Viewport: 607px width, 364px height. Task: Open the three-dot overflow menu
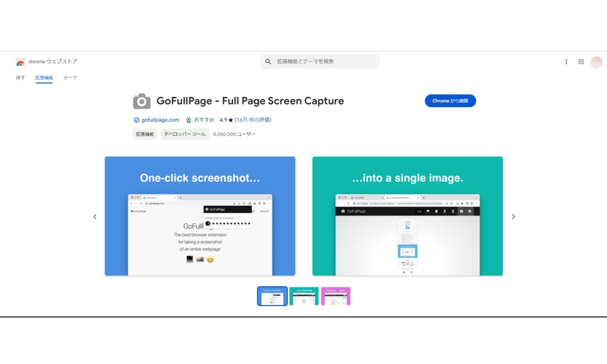[566, 62]
